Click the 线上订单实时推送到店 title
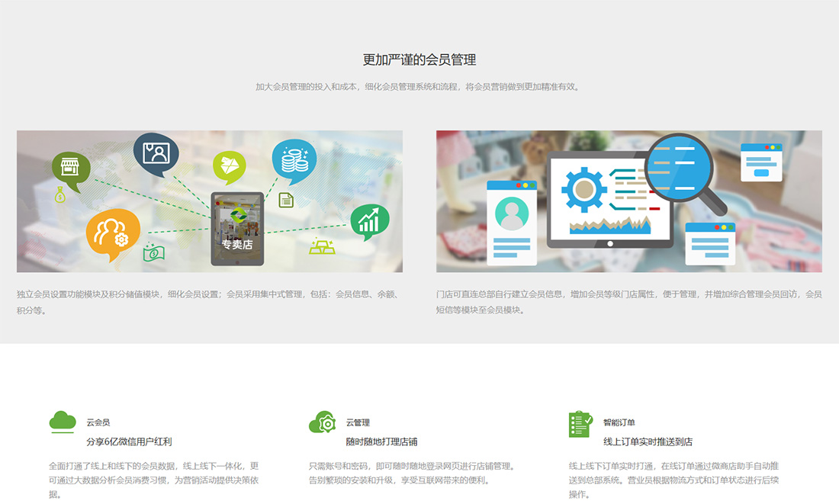The image size is (839, 504). coord(648,442)
